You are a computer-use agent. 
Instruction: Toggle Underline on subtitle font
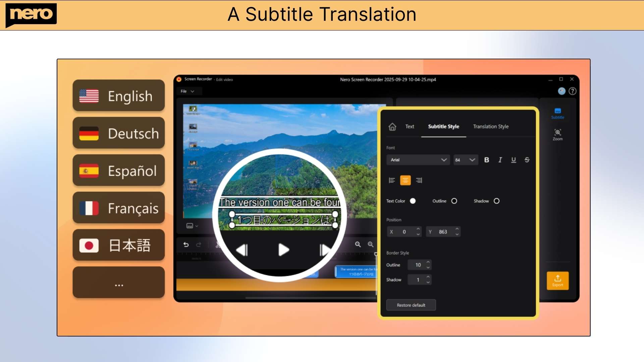click(514, 160)
